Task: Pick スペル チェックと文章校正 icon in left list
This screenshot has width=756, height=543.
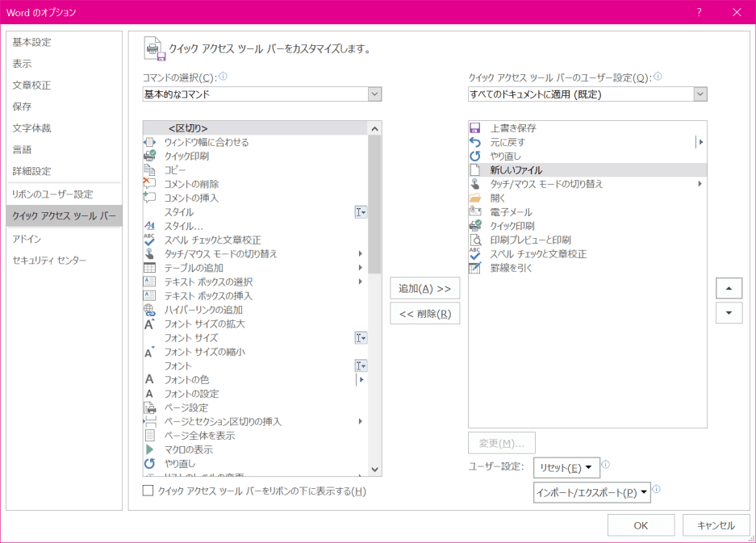Action: tap(150, 240)
